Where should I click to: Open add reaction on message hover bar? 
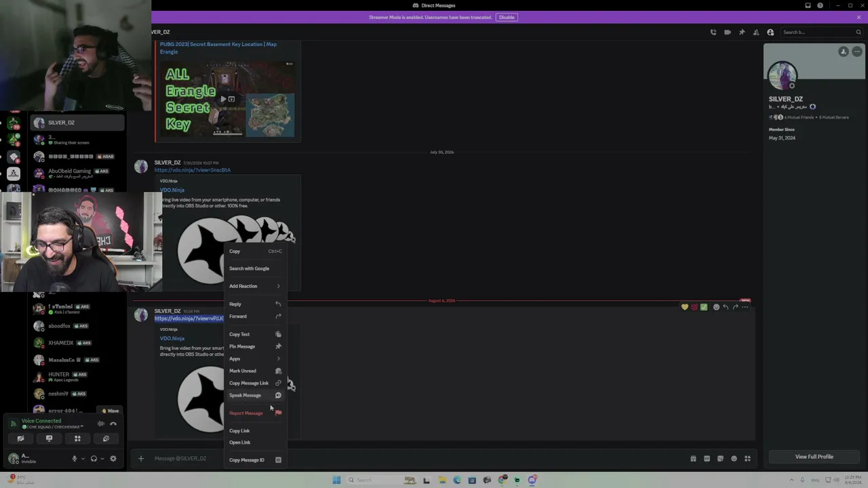[x=716, y=307]
